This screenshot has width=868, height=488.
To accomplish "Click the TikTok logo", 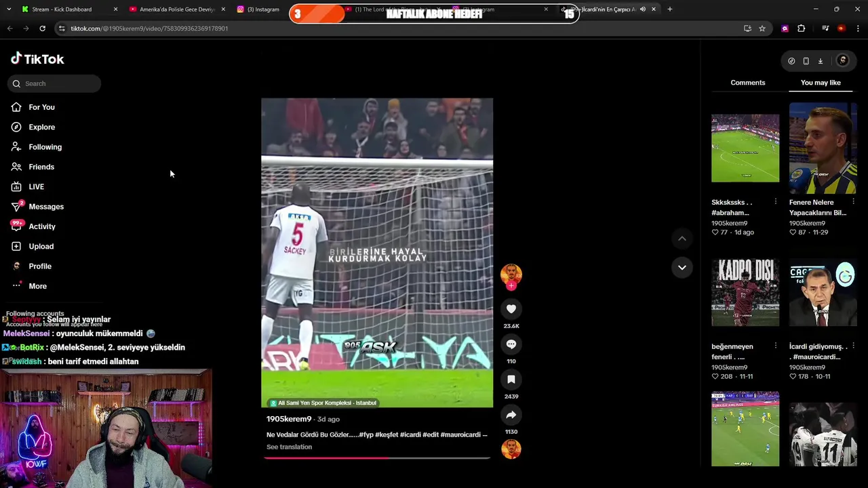I will 37,59.
